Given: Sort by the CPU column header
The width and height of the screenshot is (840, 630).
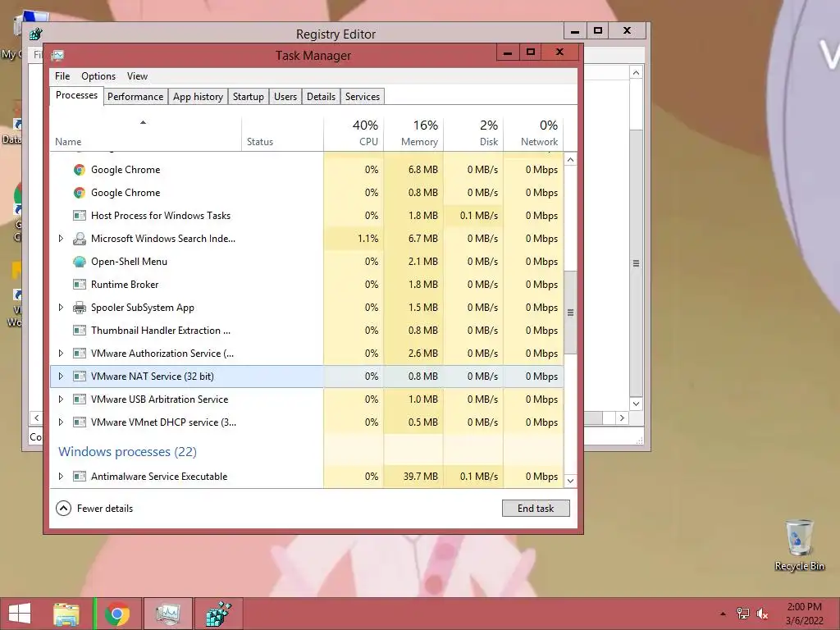Looking at the screenshot, I should (354, 133).
